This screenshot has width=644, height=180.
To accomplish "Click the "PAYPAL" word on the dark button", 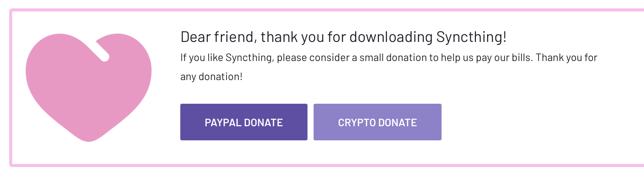I will click(x=223, y=122).
